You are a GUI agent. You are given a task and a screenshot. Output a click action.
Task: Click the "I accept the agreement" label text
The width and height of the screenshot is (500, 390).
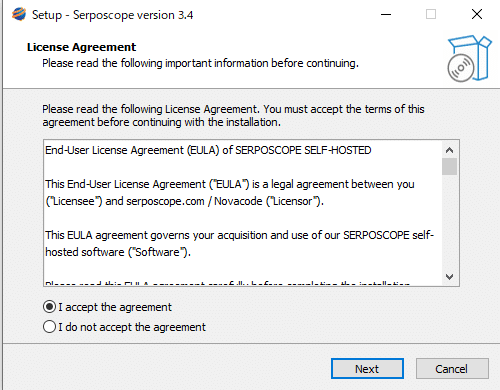tap(115, 307)
